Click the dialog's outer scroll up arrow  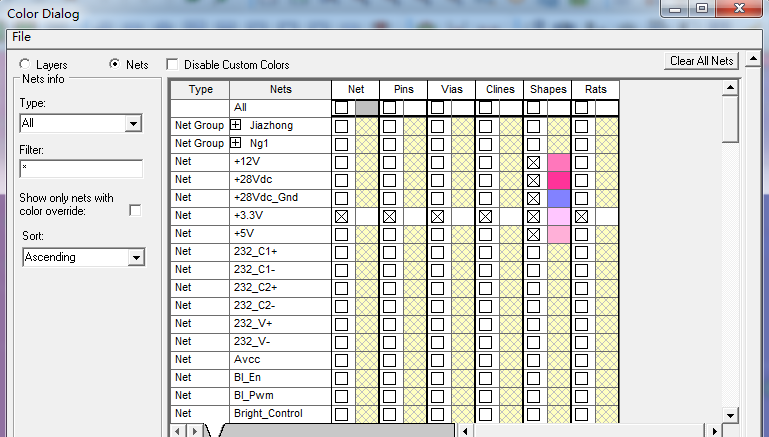[753, 59]
